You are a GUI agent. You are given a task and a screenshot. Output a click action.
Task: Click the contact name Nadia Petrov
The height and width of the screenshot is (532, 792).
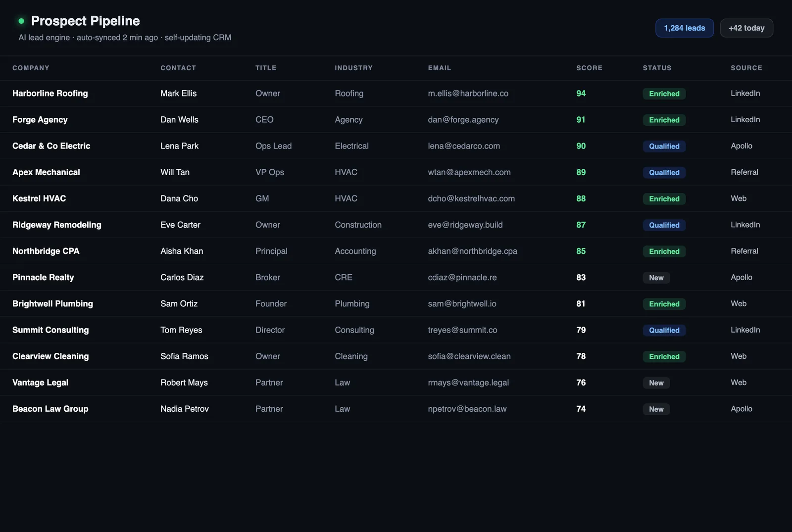click(185, 409)
